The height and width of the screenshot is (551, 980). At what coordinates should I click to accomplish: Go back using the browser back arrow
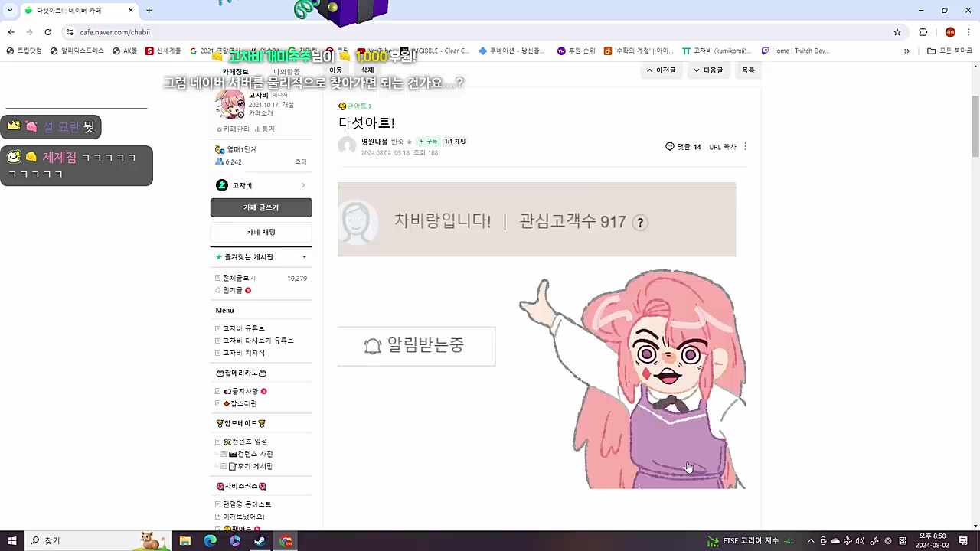click(11, 32)
